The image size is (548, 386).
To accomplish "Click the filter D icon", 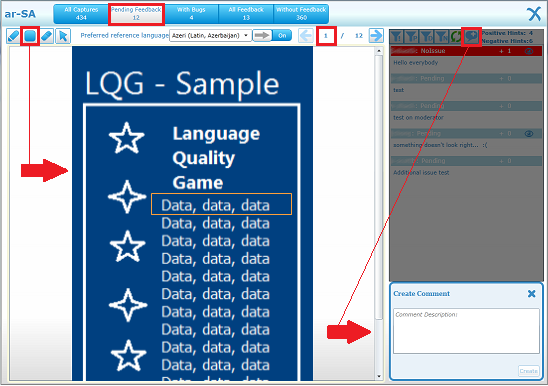I will point(427,36).
